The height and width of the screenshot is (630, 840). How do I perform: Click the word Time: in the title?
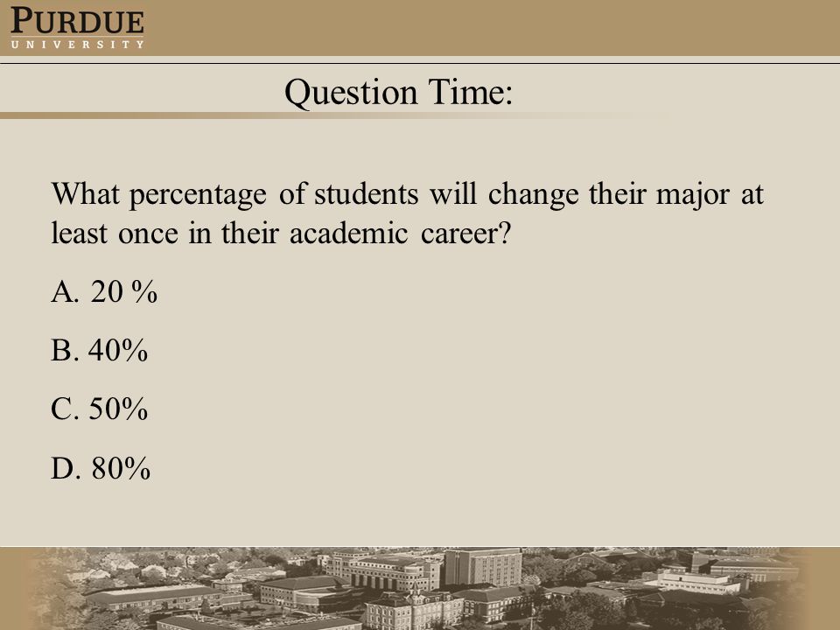point(471,92)
